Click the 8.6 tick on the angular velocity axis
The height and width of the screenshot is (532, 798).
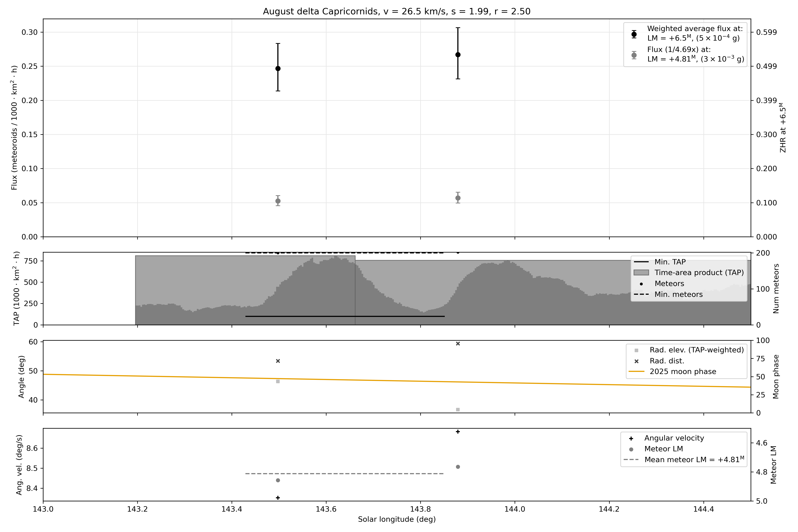tap(32, 448)
